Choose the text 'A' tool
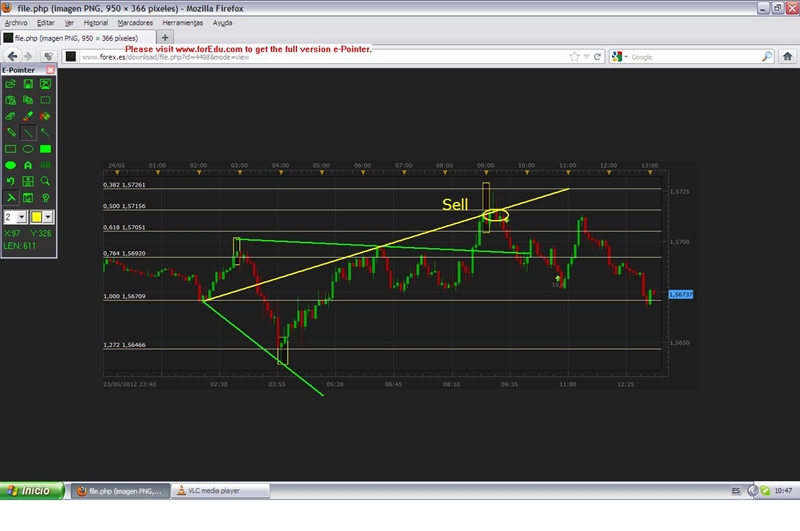 (28, 165)
